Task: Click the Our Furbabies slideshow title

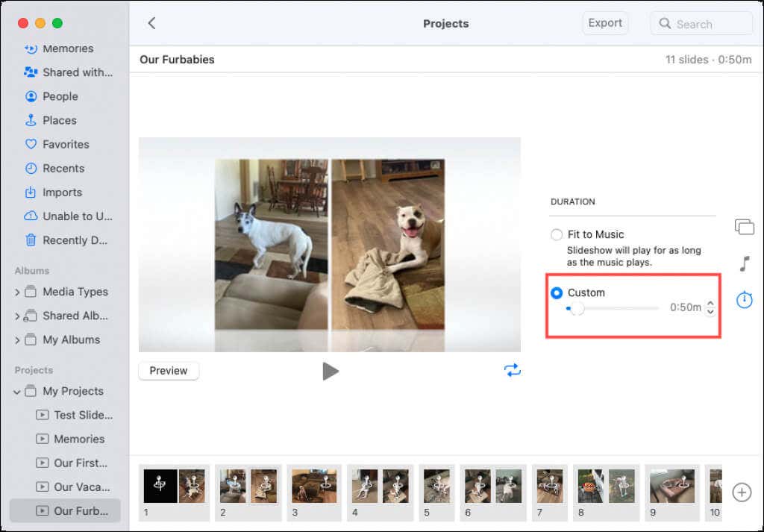Action: [177, 60]
